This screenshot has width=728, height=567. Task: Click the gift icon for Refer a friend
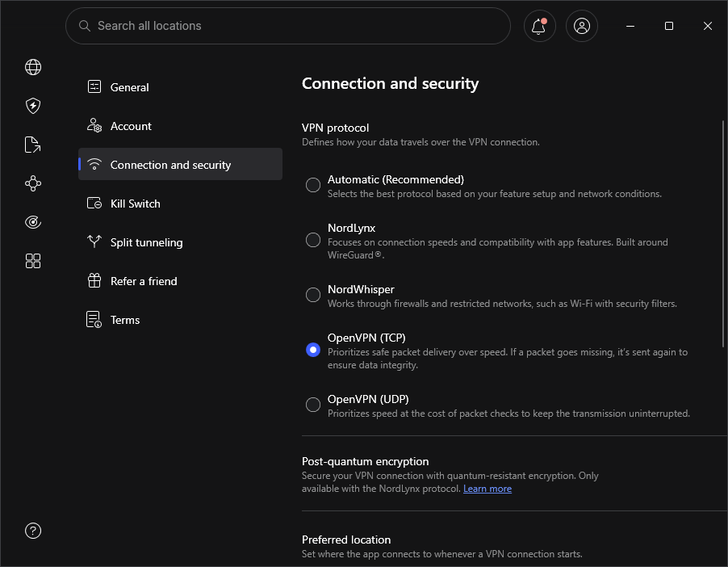pos(94,280)
